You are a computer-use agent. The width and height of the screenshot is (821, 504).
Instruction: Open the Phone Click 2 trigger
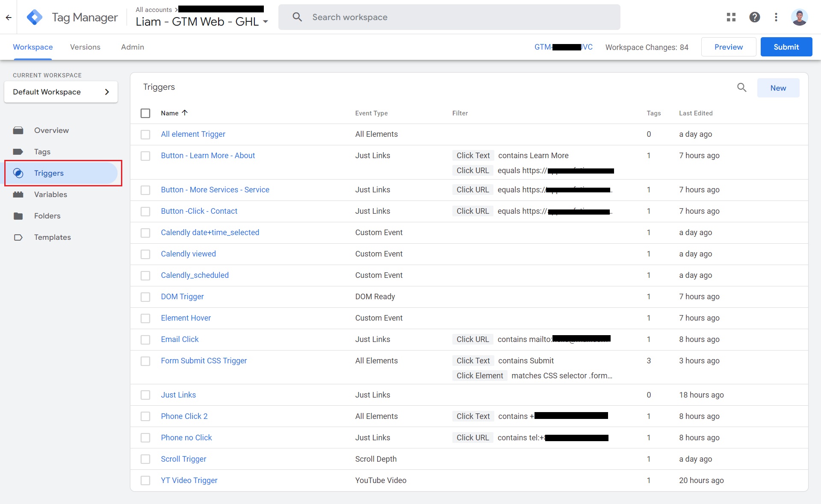(x=184, y=416)
